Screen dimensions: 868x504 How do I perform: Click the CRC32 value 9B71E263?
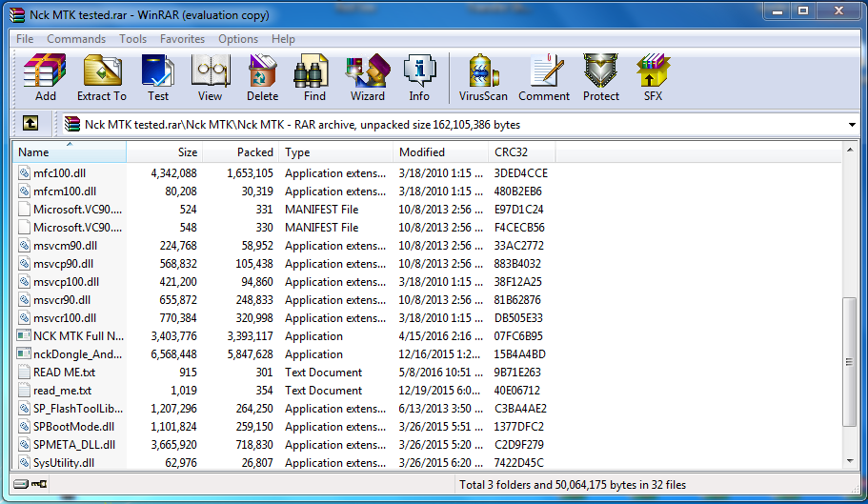pyautogui.click(x=517, y=373)
